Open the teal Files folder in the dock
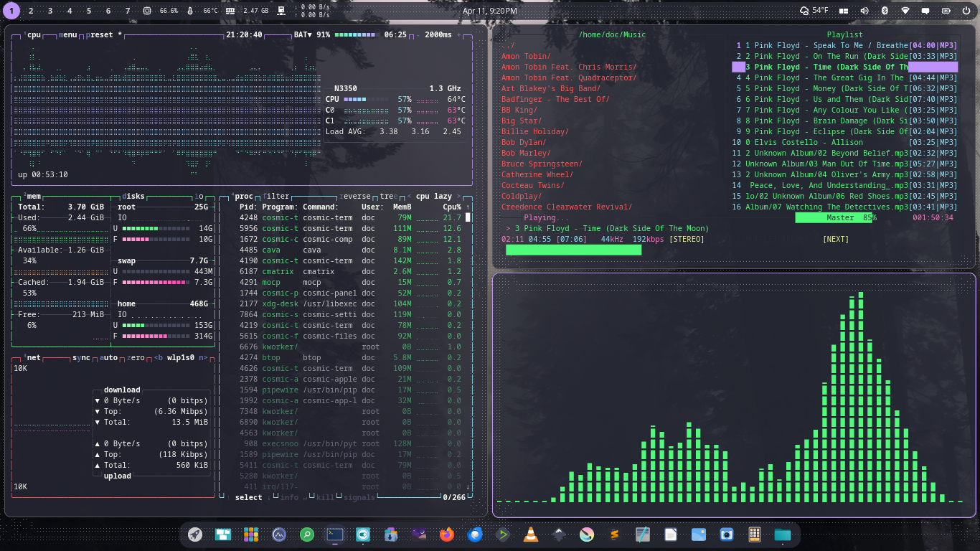This screenshot has height=551, width=980. 783,534
